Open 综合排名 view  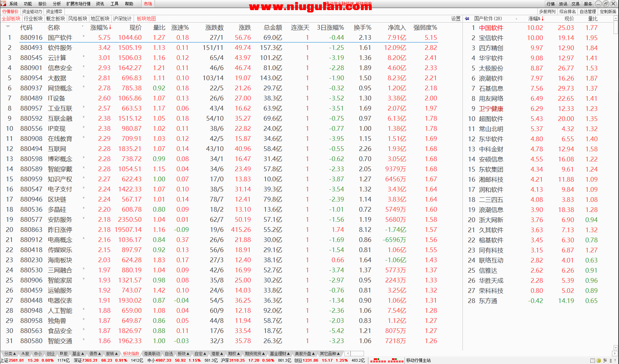tap(568, 11)
